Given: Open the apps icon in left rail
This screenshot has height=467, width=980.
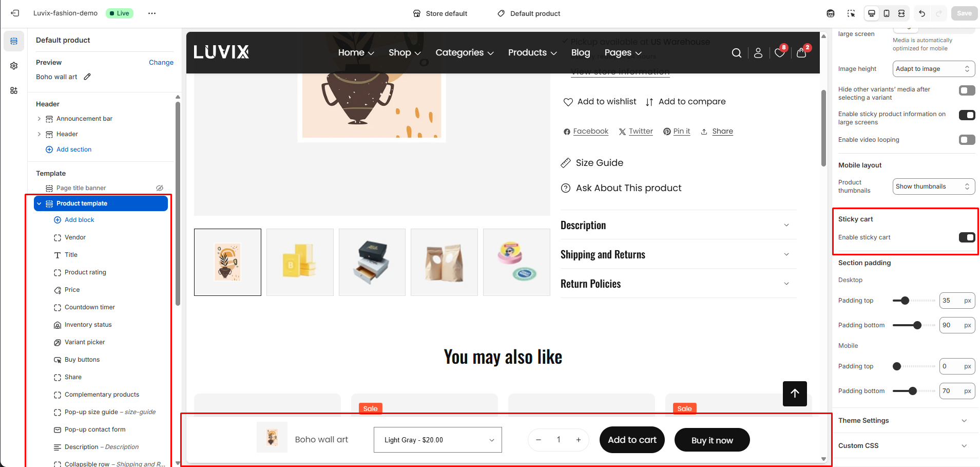Looking at the screenshot, I should pos(14,90).
